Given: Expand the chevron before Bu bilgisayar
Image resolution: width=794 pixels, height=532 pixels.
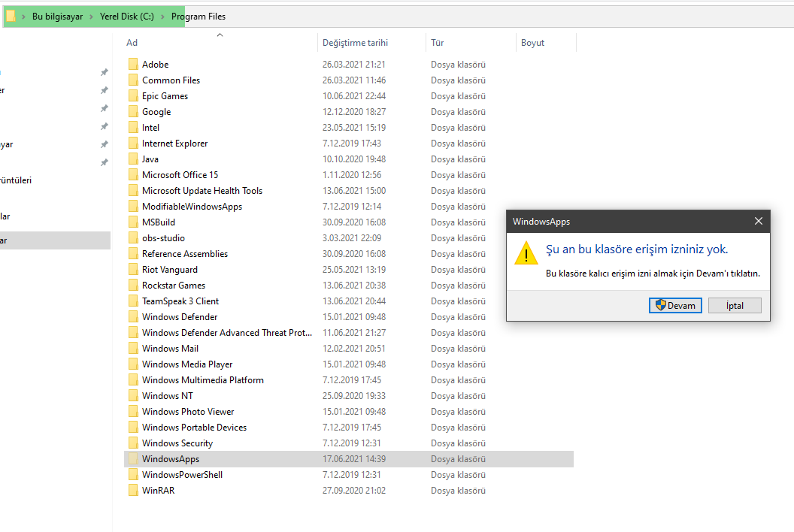Looking at the screenshot, I should point(23,17).
